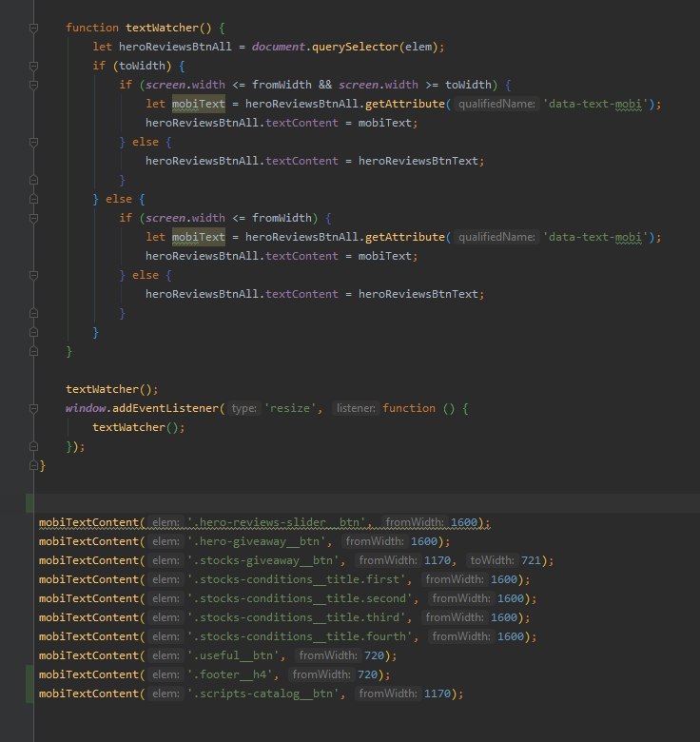The width and height of the screenshot is (700, 742).
Task: Click 'fromWidth:' hint in '.scripts-catalog__btn' line
Action: click(388, 693)
